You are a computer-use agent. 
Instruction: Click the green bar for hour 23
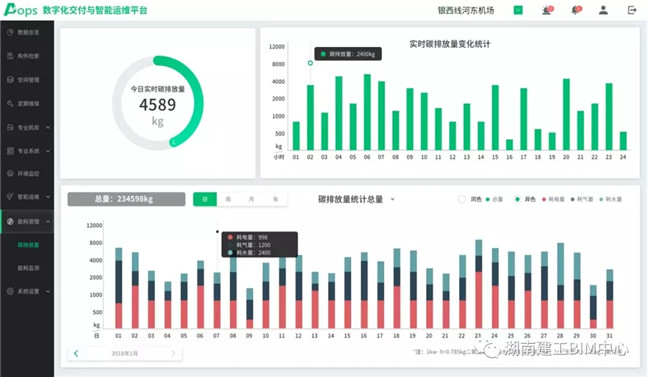pyautogui.click(x=609, y=117)
